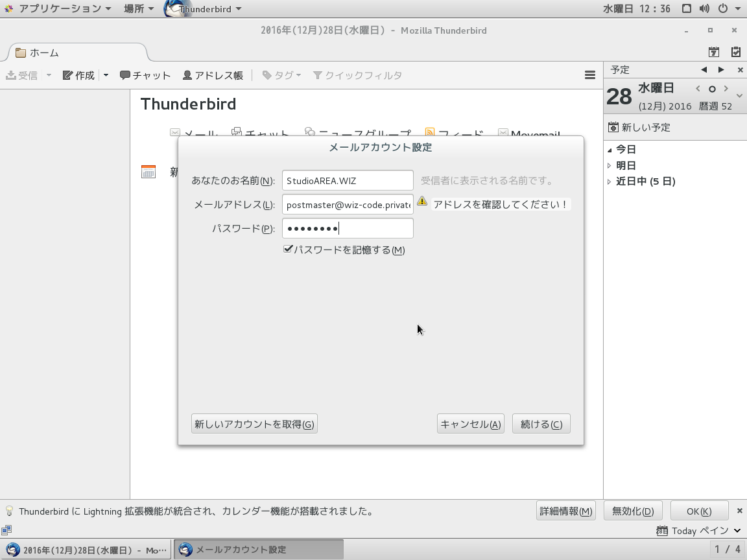Screen dimensions: 747x560
Task: Open the calendar tab icon
Action: 714,52
